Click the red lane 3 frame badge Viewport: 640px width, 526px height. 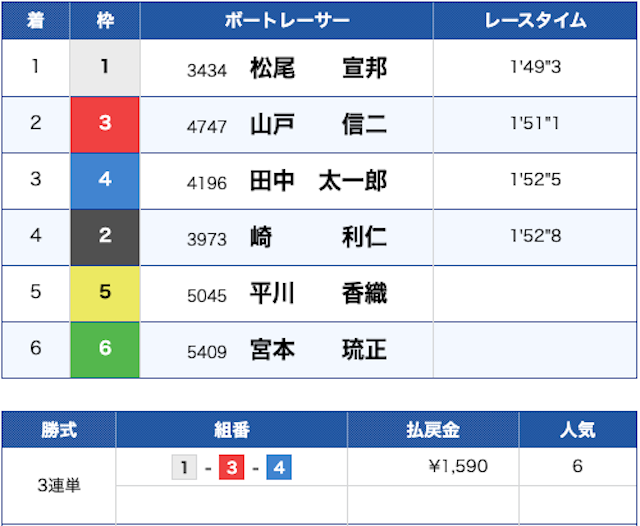(105, 124)
